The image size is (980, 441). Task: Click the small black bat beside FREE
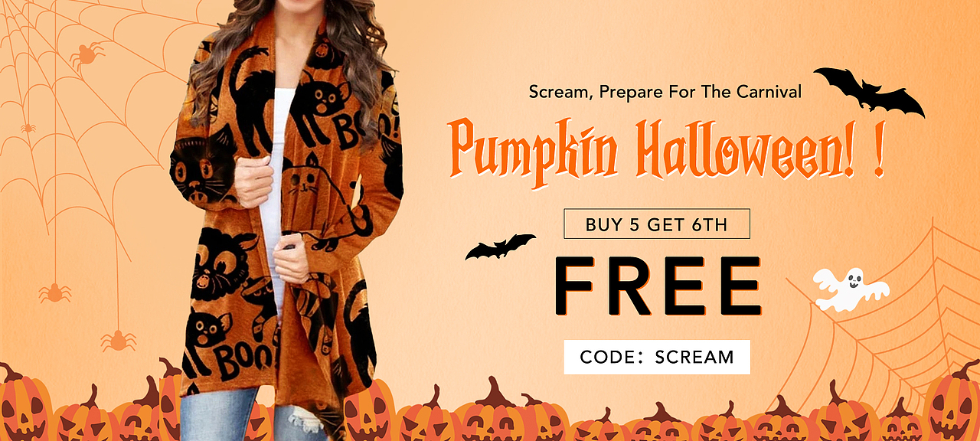coord(501,247)
